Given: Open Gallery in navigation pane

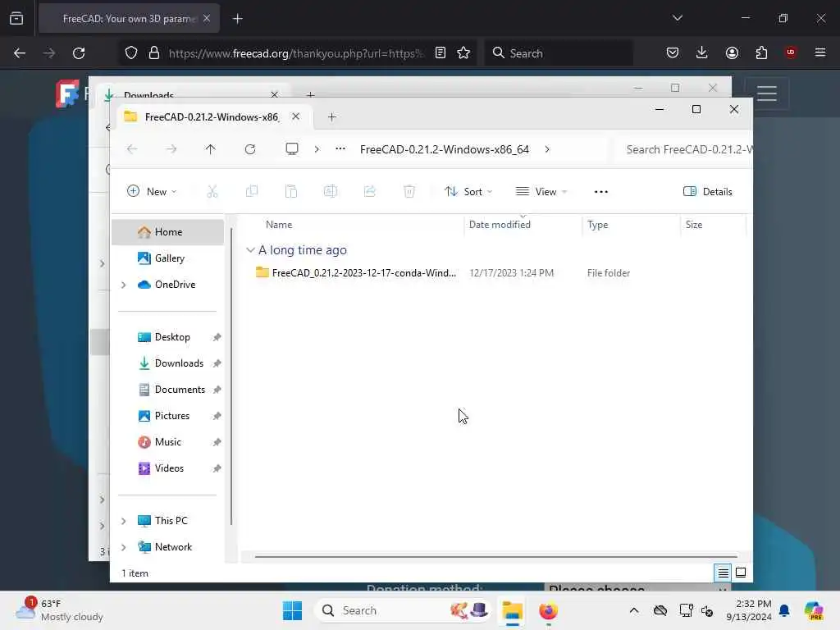Looking at the screenshot, I should (167, 258).
